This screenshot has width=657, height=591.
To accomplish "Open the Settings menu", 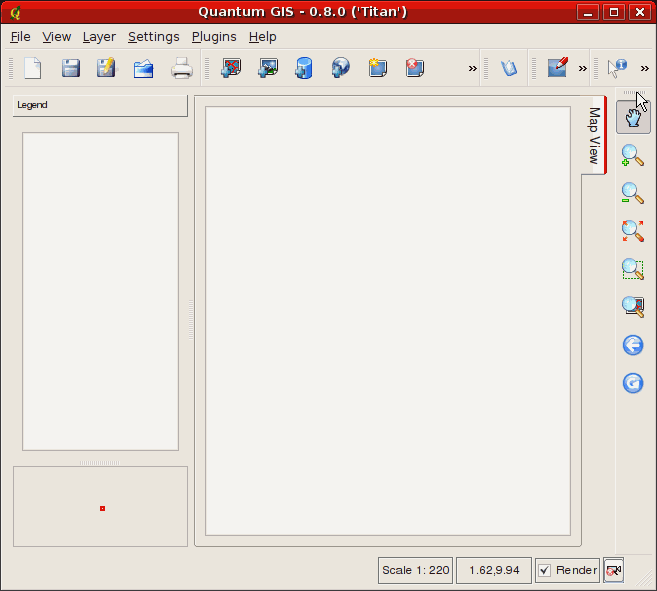I will [x=154, y=37].
